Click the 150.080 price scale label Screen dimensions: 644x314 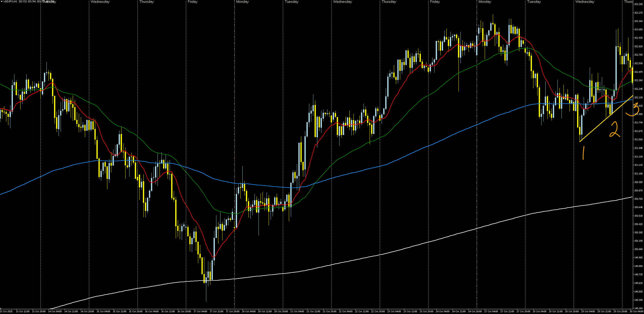[x=638, y=249]
